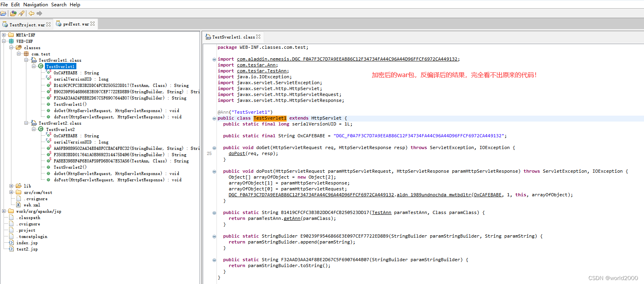This screenshot has width=644, height=284.
Task: Follow the com.tesjar.Ann import link
Action: point(257,65)
